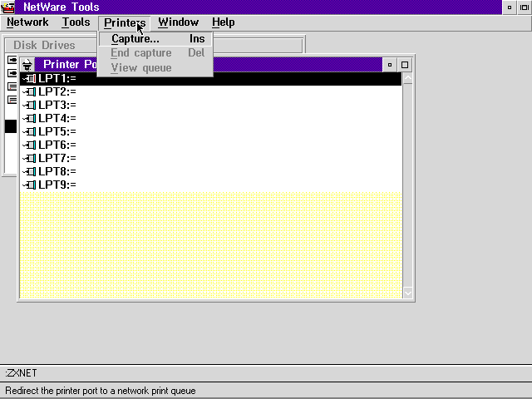Viewport: 532px width, 399px height.
Task: Click the second drive icon in Disk Drives
Action: [x=12, y=73]
